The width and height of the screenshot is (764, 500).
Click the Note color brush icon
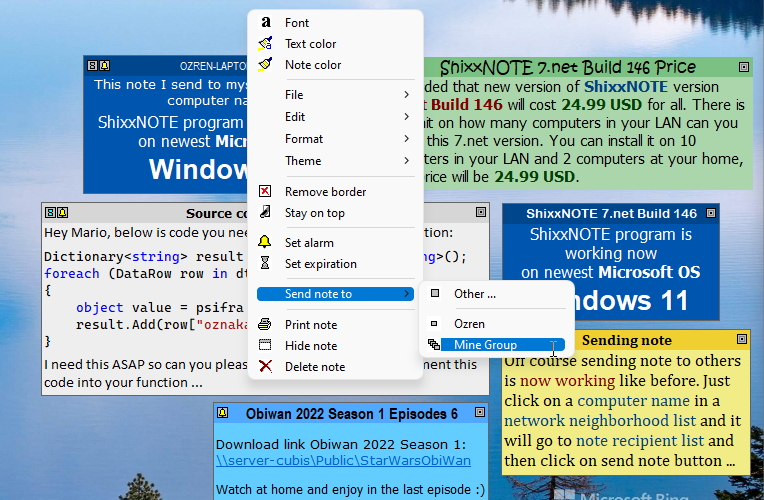point(265,65)
